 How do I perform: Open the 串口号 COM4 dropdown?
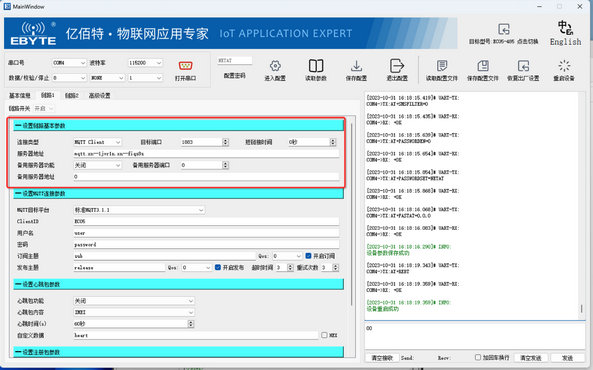pos(69,63)
